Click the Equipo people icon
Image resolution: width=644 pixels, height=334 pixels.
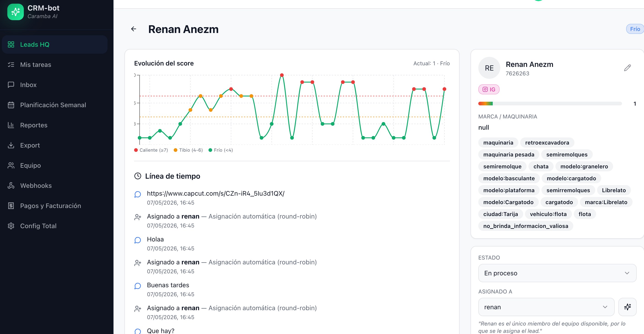tap(11, 165)
